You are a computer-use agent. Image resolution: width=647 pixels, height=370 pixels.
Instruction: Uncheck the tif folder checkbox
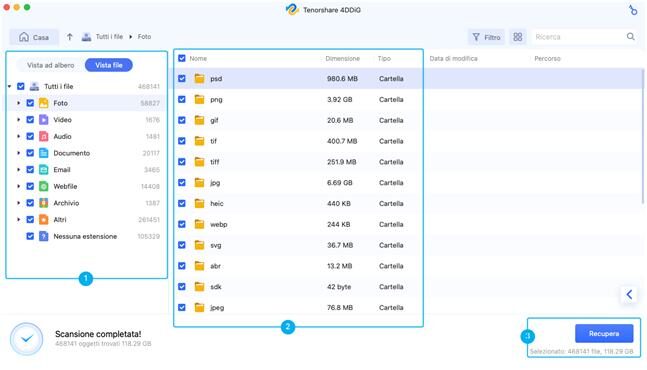(x=182, y=141)
